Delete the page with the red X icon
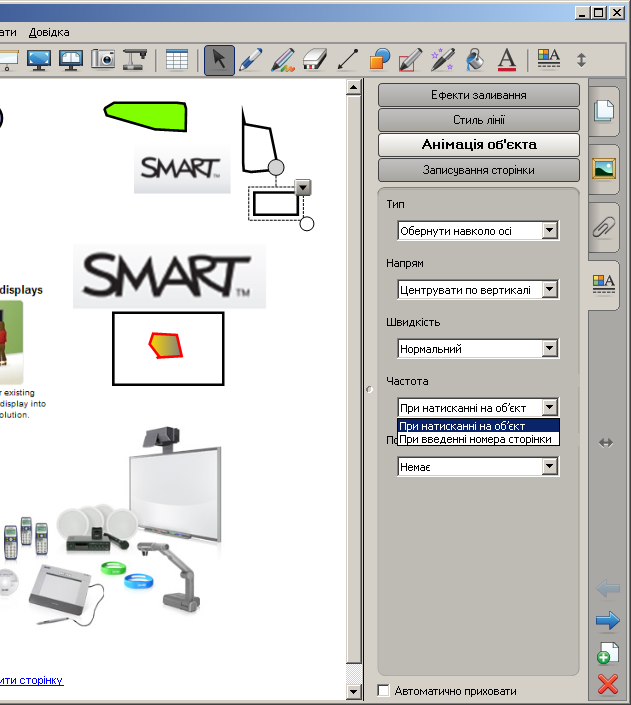 608,684
